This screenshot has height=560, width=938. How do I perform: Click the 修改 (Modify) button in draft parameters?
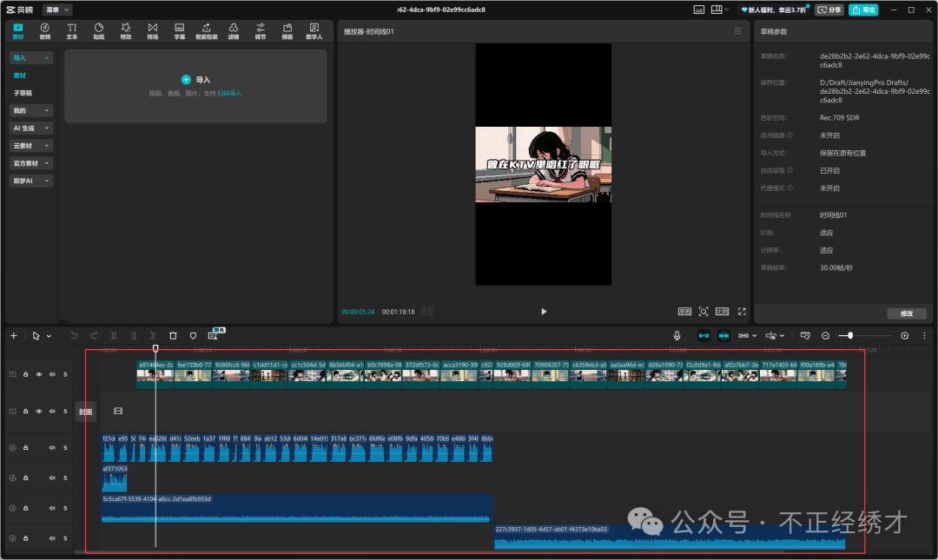coord(906,313)
